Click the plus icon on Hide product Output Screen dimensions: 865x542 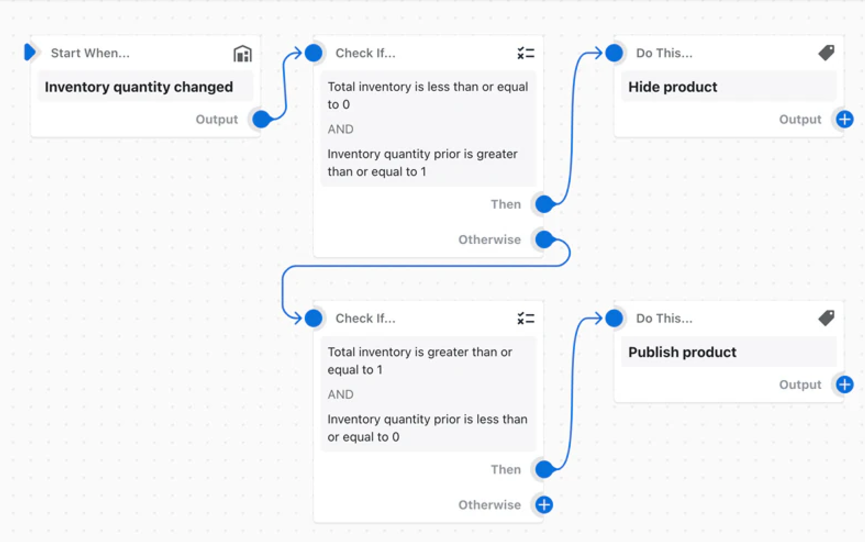point(844,120)
